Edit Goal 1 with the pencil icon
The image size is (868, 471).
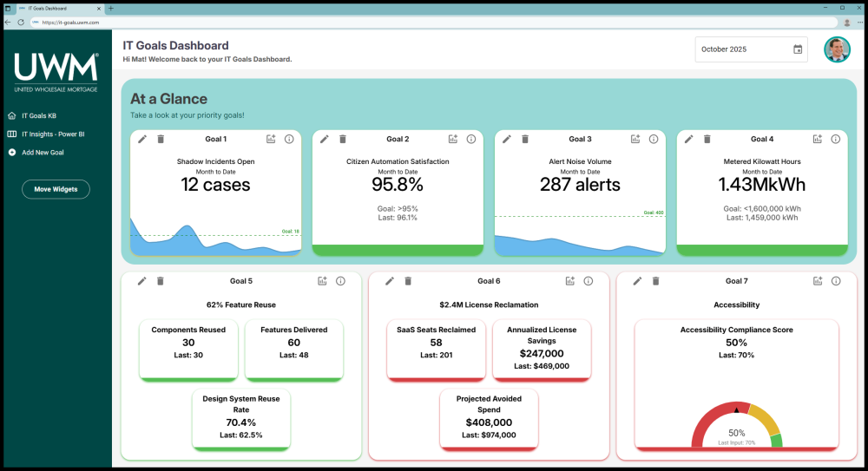[142, 139]
